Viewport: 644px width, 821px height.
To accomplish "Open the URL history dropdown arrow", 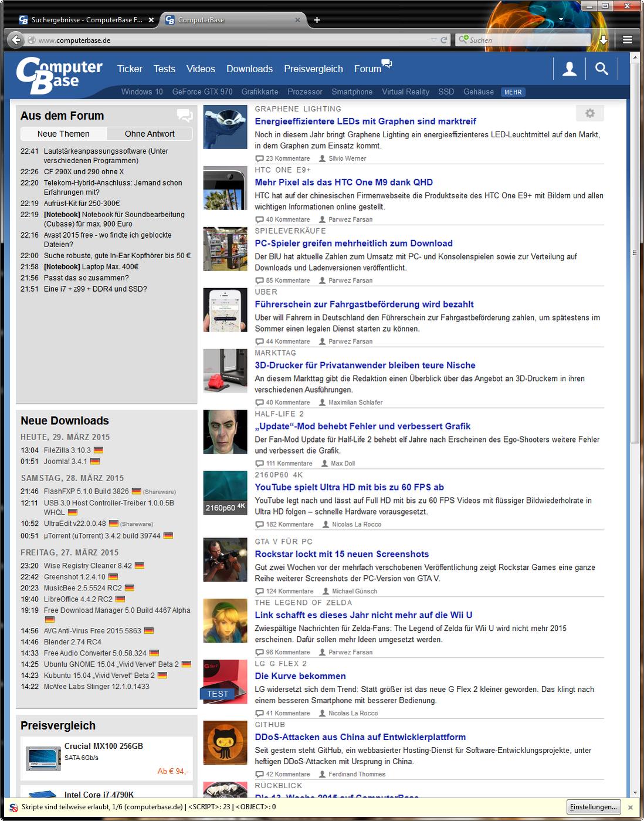I will (433, 40).
